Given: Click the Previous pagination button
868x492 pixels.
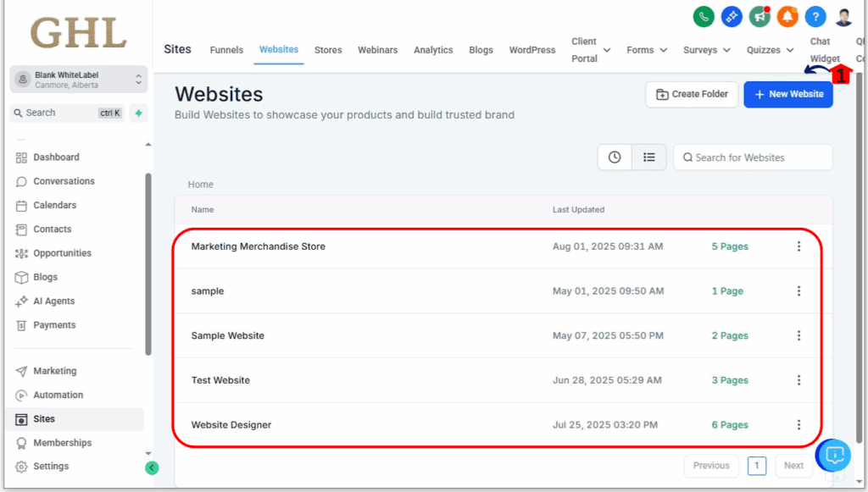Looking at the screenshot, I should click(711, 466).
